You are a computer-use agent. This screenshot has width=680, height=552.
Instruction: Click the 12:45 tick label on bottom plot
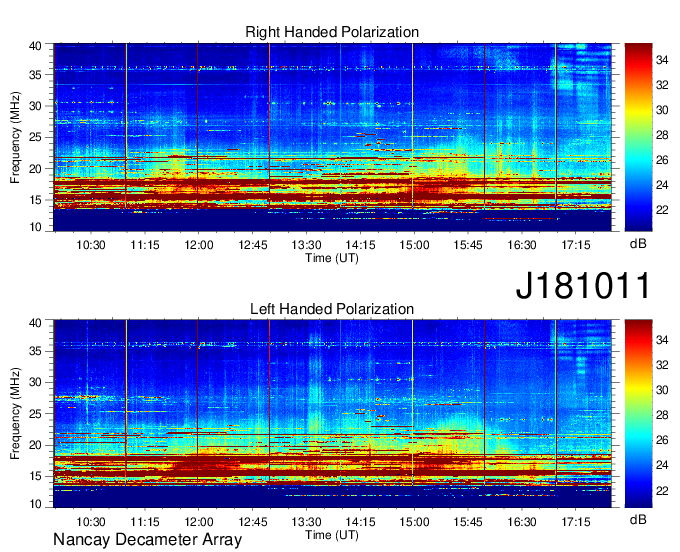253,522
